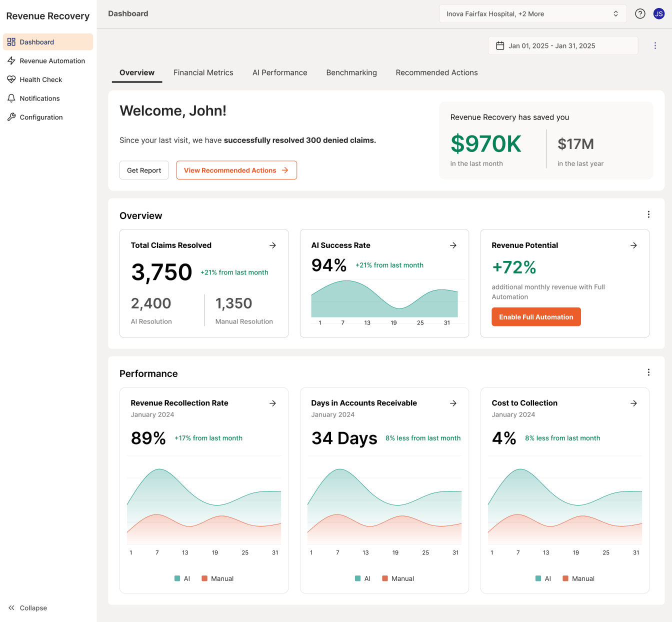Screen dimensions: 672x622
Task: Open kebab menu beside date range
Action: point(655,45)
